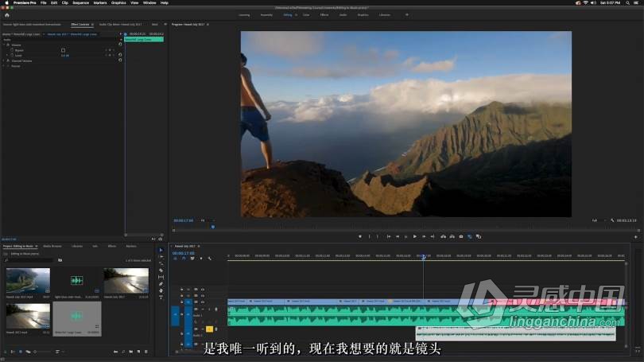Click the playhead on the timeline ruler

pyautogui.click(x=423, y=256)
